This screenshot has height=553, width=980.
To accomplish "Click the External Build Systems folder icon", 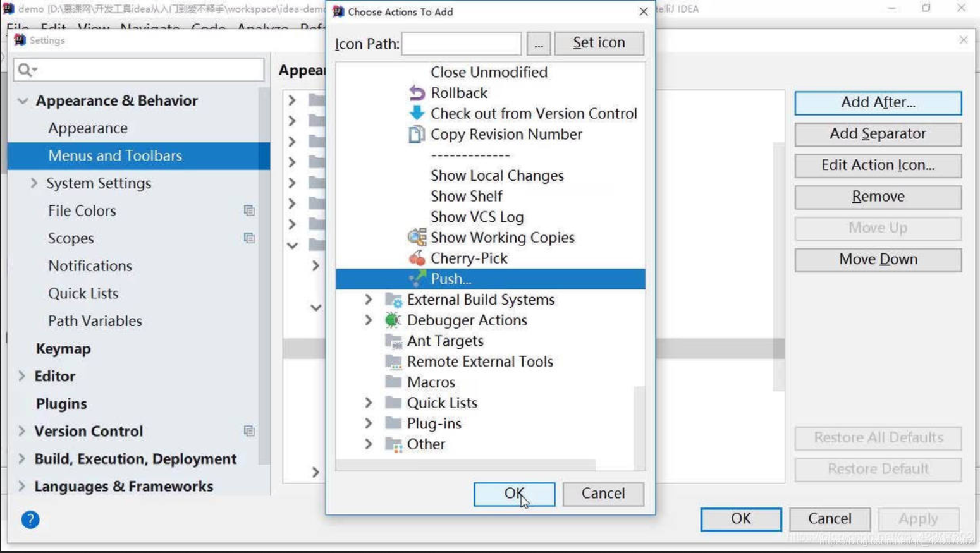I will (393, 300).
